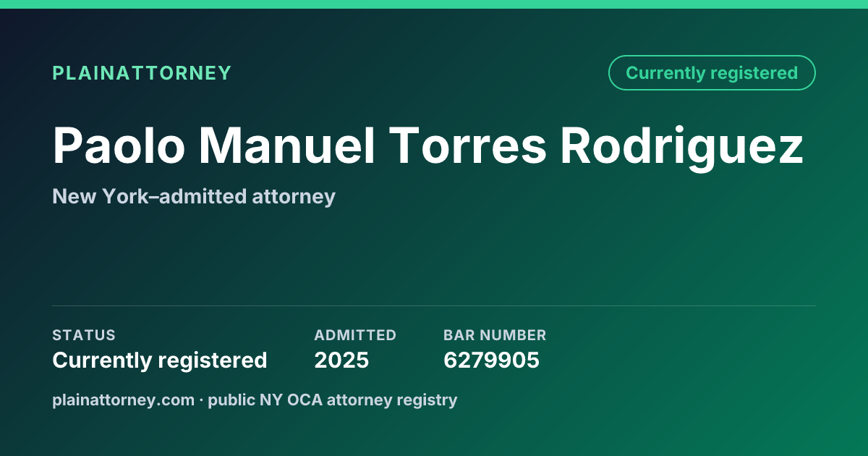The height and width of the screenshot is (456, 868).
Task: Select the admission year 2025
Action: (x=341, y=360)
